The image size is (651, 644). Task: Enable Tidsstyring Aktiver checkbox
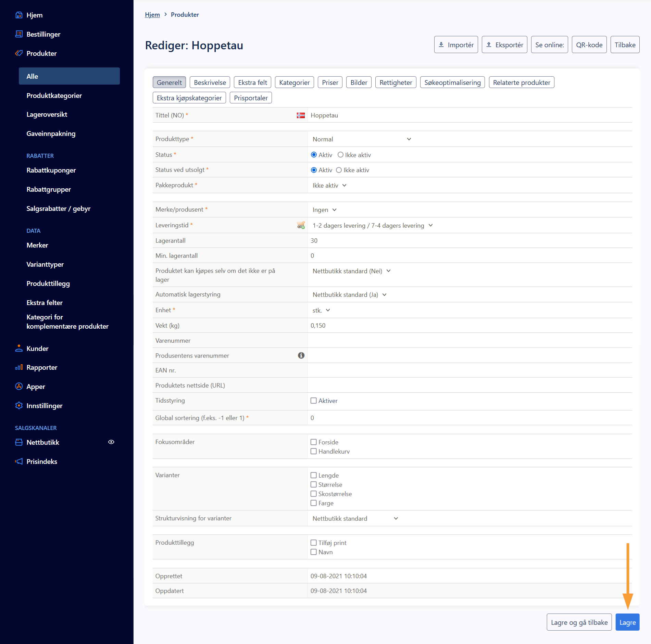tap(313, 401)
